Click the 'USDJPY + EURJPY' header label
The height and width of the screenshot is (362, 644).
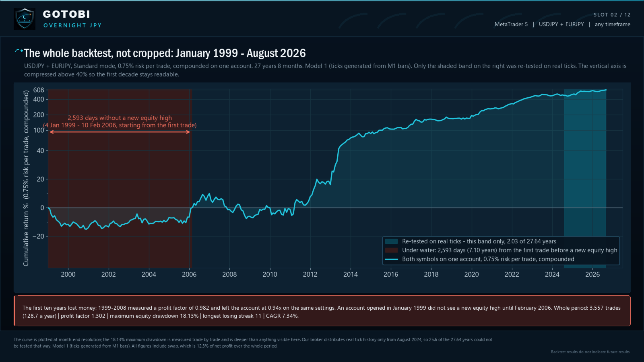[x=561, y=24]
